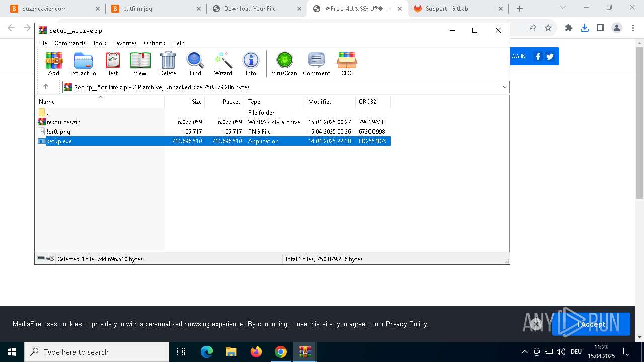The height and width of the screenshot is (362, 644).
Task: Switch to Support | GitLab tab
Action: [x=458, y=9]
